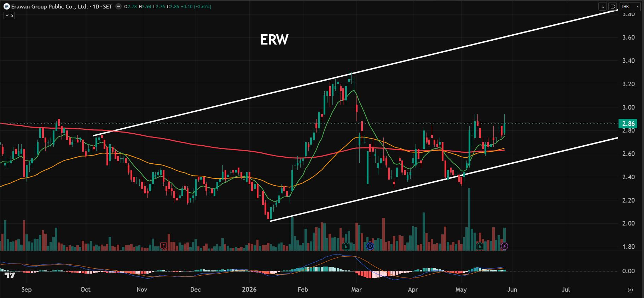Open the THB currency dropdown
This screenshot has height=298, width=644.
630,6
